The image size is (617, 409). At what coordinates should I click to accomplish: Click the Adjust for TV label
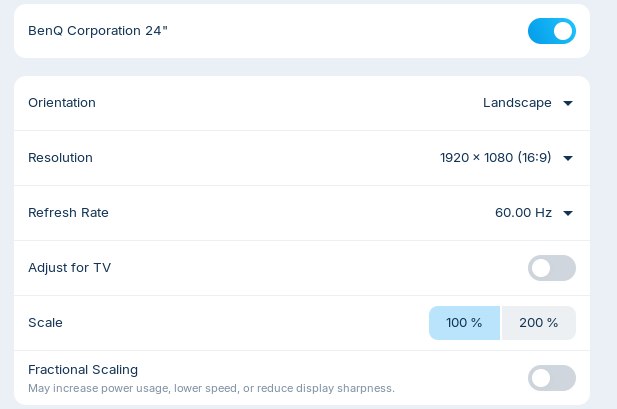[69, 268]
